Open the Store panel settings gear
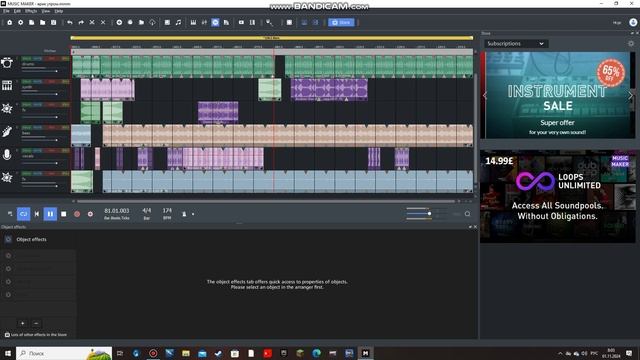Image resolution: width=640 pixels, height=360 pixels. 631,43
